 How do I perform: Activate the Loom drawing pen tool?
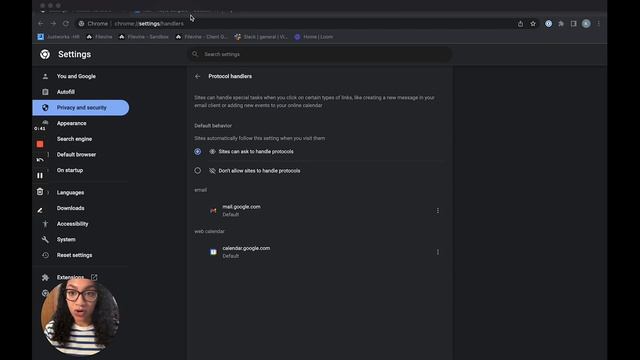[x=40, y=210]
